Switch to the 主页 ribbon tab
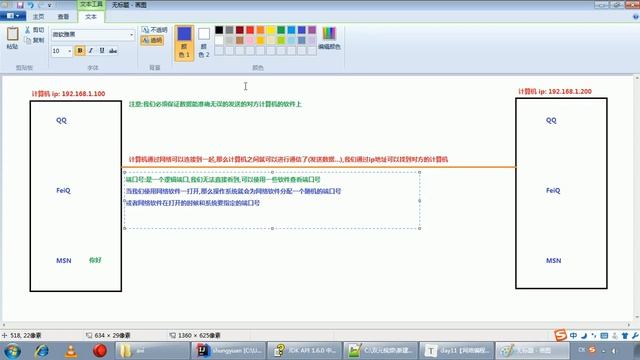 click(38, 16)
